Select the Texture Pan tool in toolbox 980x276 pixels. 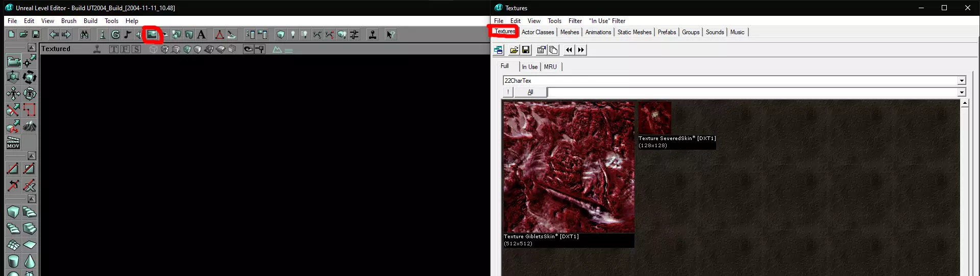[13, 94]
